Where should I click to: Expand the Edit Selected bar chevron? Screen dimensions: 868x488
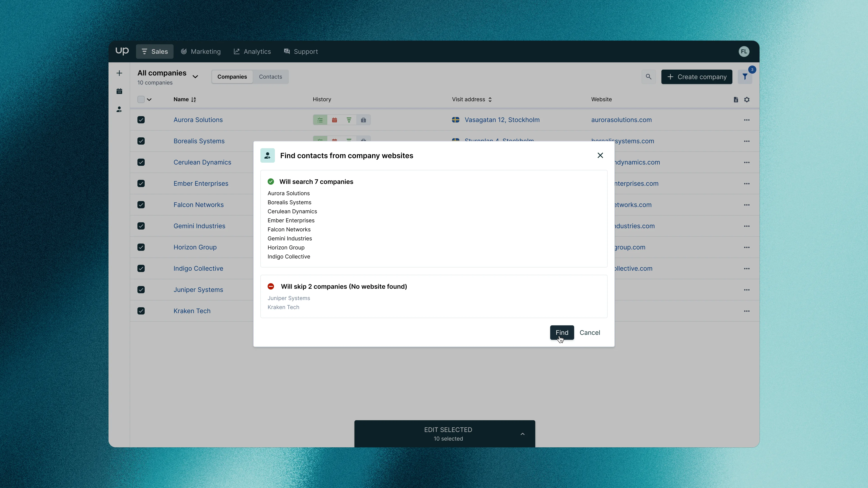click(522, 434)
